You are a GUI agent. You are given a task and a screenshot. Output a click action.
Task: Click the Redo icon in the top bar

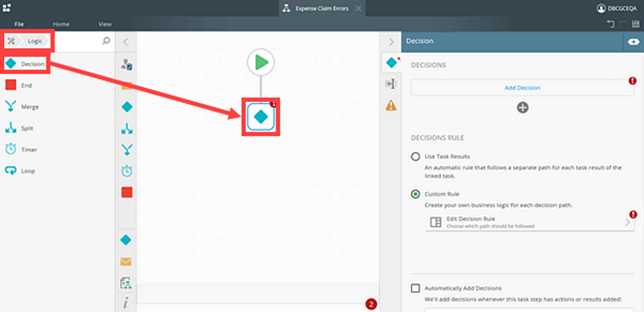[622, 24]
